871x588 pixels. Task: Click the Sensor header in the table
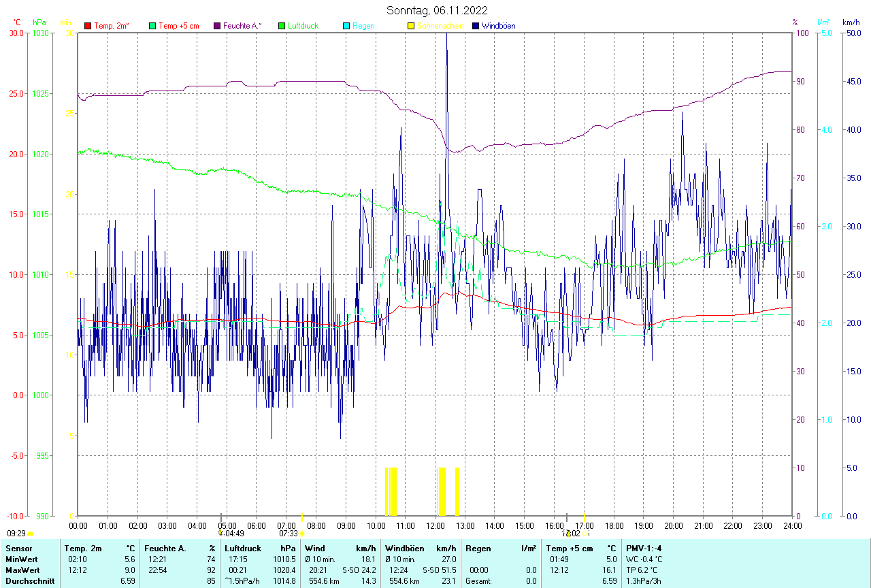point(18,548)
